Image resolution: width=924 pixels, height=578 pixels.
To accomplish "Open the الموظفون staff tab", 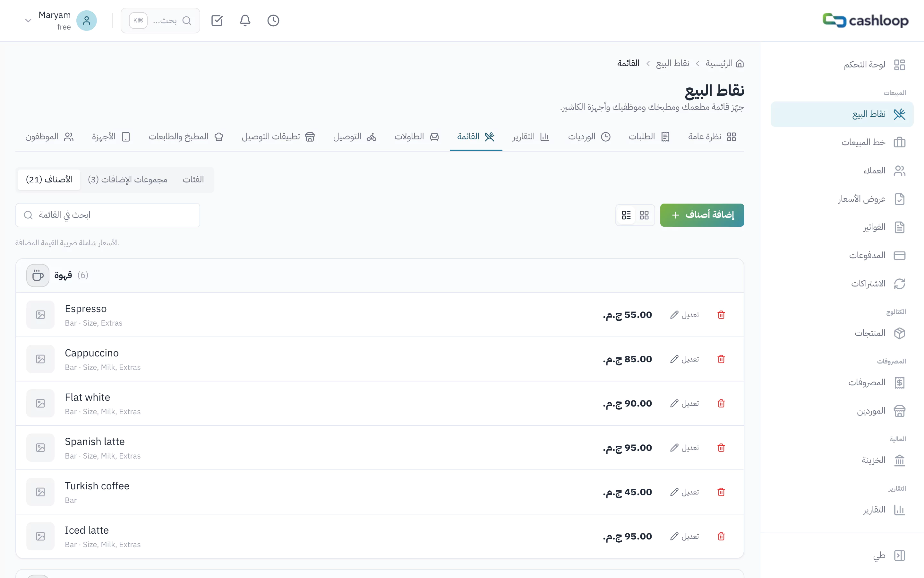I will [x=49, y=137].
